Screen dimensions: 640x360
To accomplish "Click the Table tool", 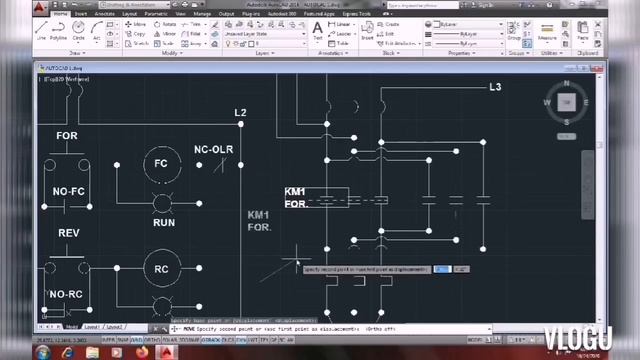I will click(x=338, y=43).
